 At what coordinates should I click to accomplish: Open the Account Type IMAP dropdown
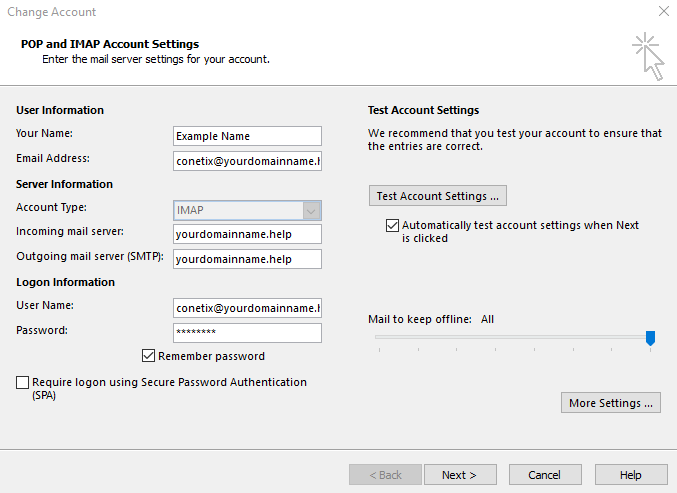tap(247, 210)
